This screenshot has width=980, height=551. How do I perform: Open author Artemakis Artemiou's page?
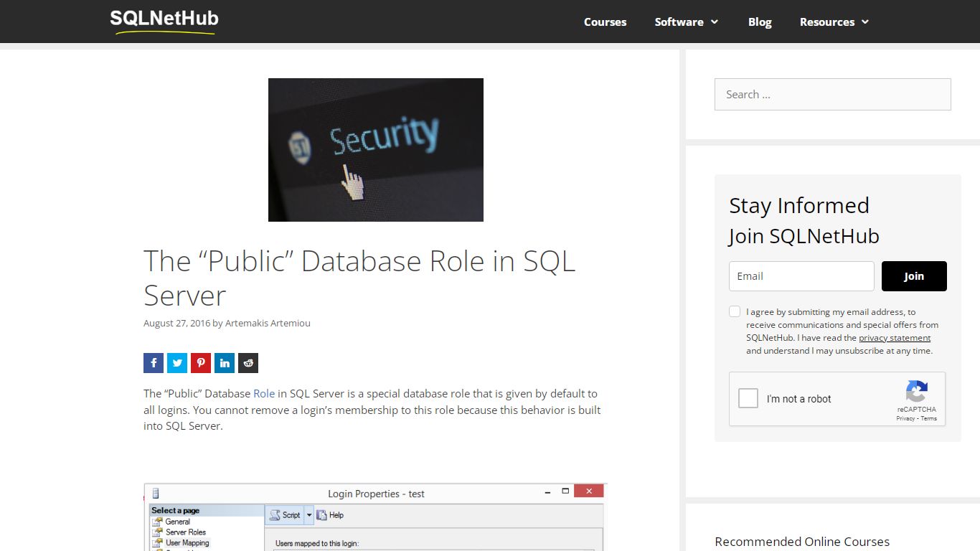268,324
